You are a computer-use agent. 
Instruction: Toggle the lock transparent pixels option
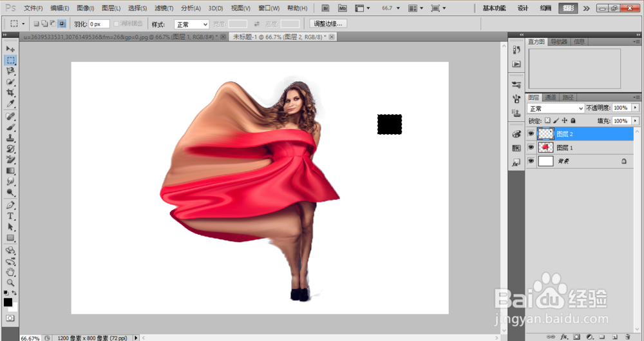pyautogui.click(x=547, y=121)
